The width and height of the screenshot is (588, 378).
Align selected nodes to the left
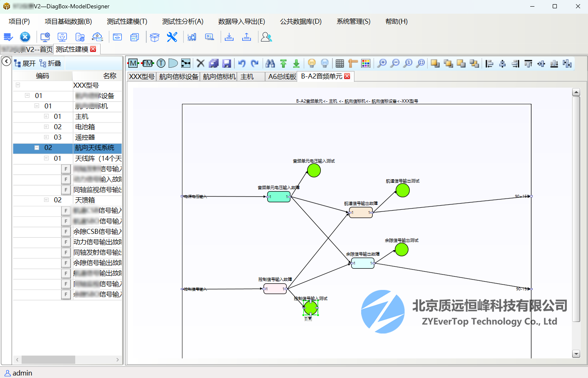tap(489, 63)
